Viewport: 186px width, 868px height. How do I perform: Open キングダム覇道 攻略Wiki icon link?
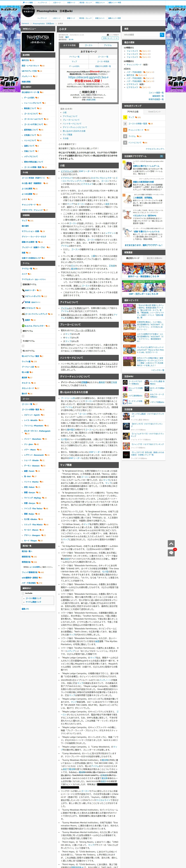pyautogui.click(x=147, y=382)
